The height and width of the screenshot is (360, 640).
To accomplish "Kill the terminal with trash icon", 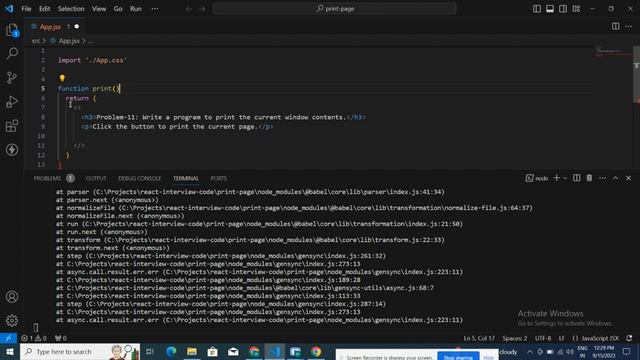I will click(x=589, y=178).
